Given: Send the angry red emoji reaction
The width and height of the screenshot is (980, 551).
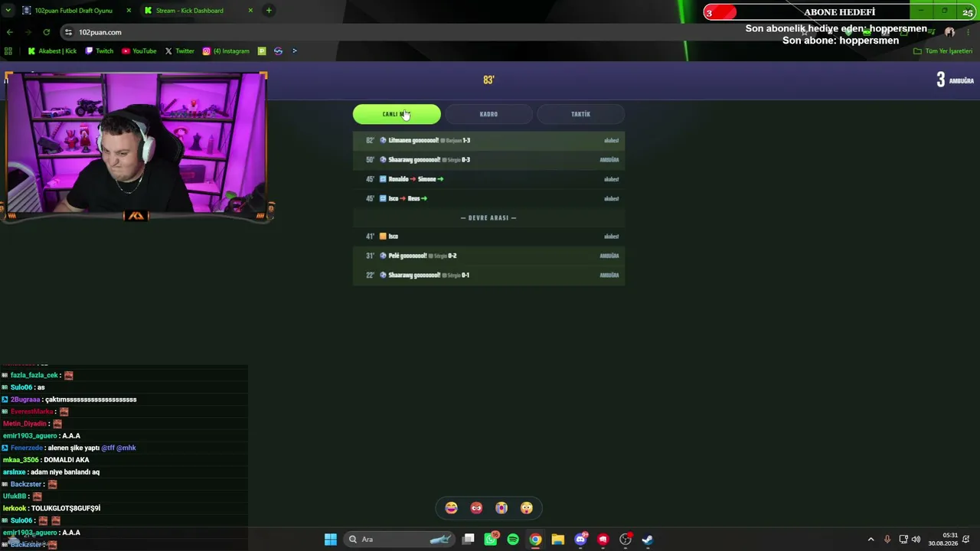Looking at the screenshot, I should click(476, 508).
